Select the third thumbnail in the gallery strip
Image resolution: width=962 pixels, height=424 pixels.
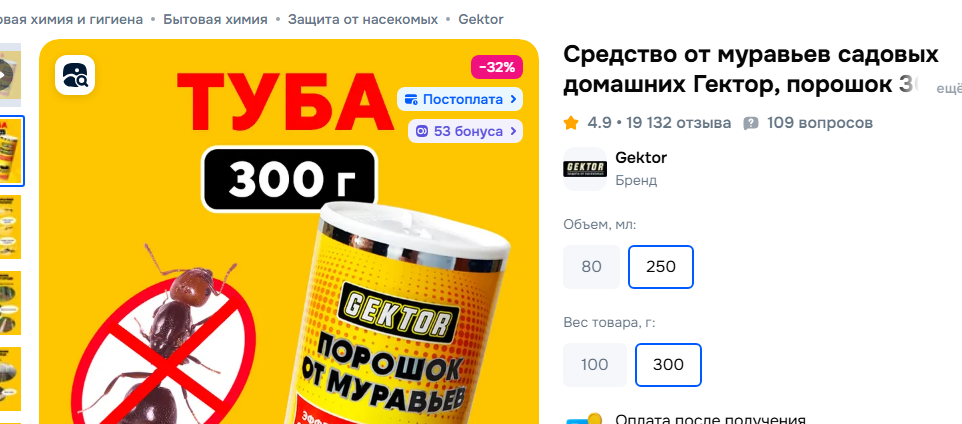point(10,227)
